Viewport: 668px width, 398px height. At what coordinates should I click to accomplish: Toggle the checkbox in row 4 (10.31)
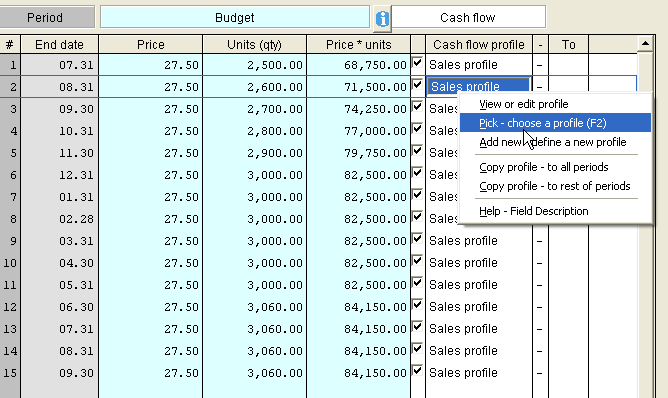click(418, 129)
